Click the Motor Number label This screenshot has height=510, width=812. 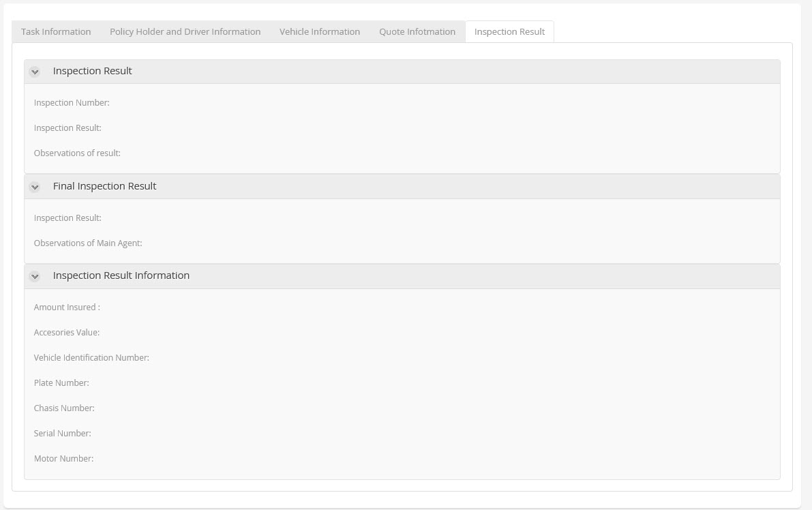tap(63, 459)
